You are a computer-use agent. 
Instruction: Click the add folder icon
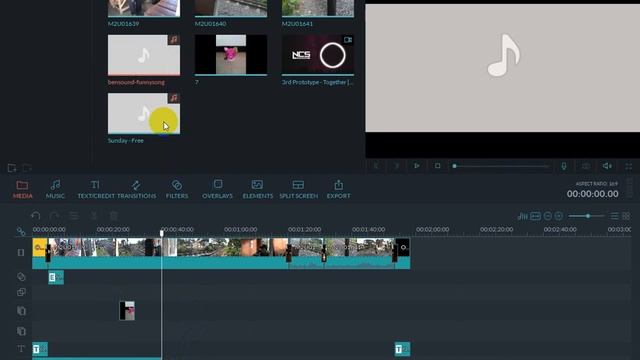[x=27, y=168]
